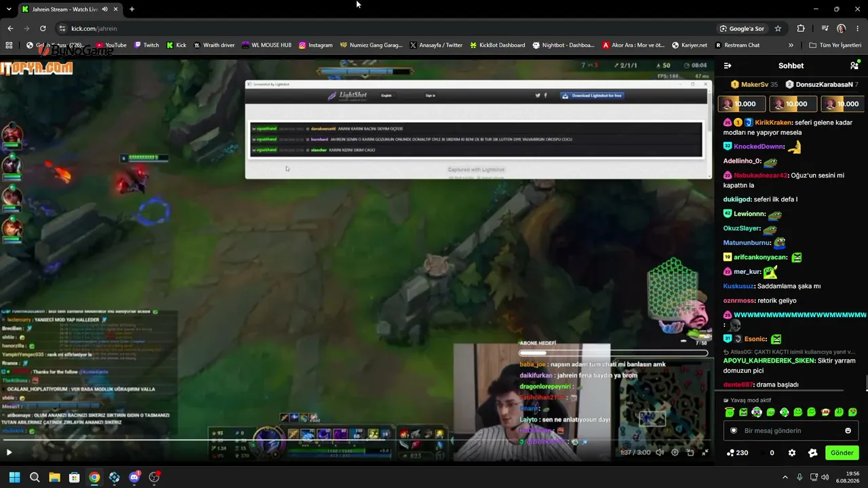Open the Numiez Gang Garag... bookmark
Screen dimensions: 868x488
372,45
